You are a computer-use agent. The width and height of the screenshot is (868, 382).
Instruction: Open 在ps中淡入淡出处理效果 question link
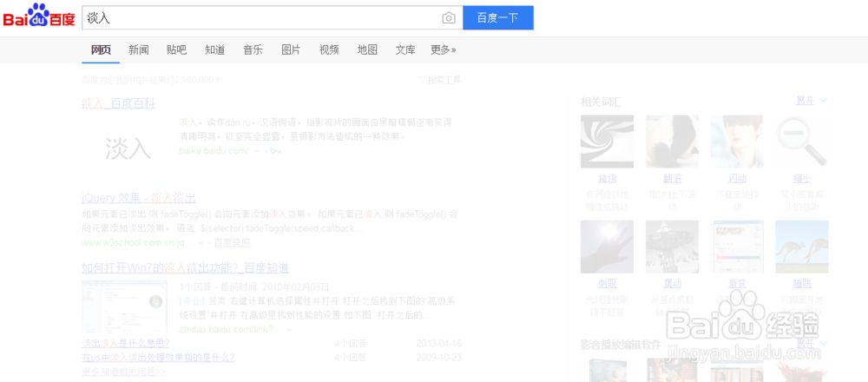(158, 358)
